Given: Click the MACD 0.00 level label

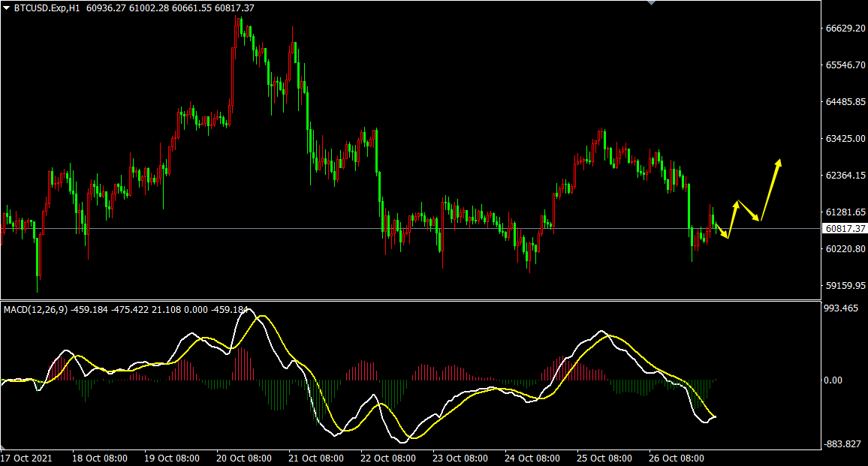Looking at the screenshot, I should point(833,380).
